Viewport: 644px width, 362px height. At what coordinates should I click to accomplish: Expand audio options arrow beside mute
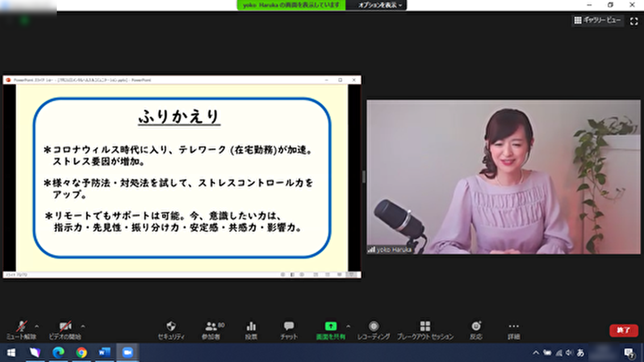click(37, 326)
